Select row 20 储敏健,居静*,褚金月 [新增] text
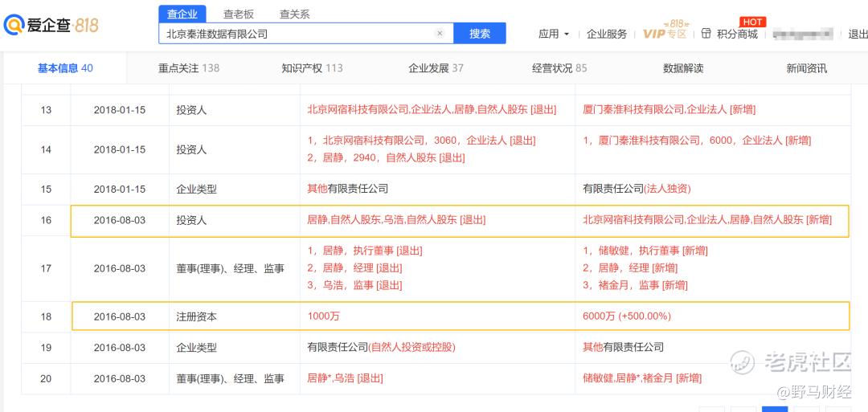Viewport: 868px width, 412px height. click(642, 379)
